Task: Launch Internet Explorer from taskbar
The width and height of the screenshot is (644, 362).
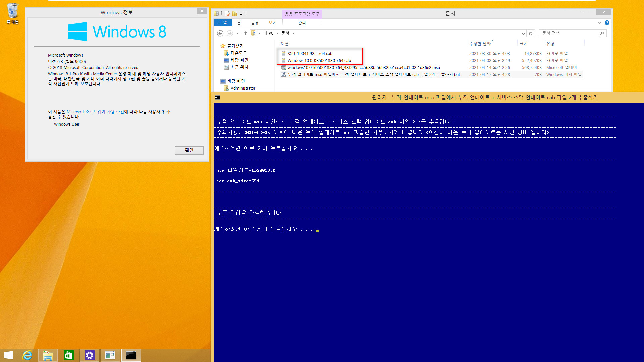Action: (27, 355)
